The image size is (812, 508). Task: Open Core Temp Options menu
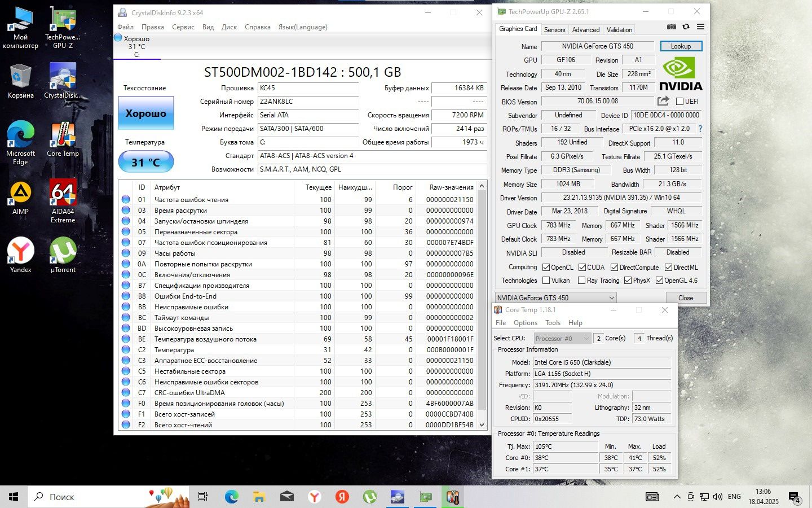(x=525, y=323)
